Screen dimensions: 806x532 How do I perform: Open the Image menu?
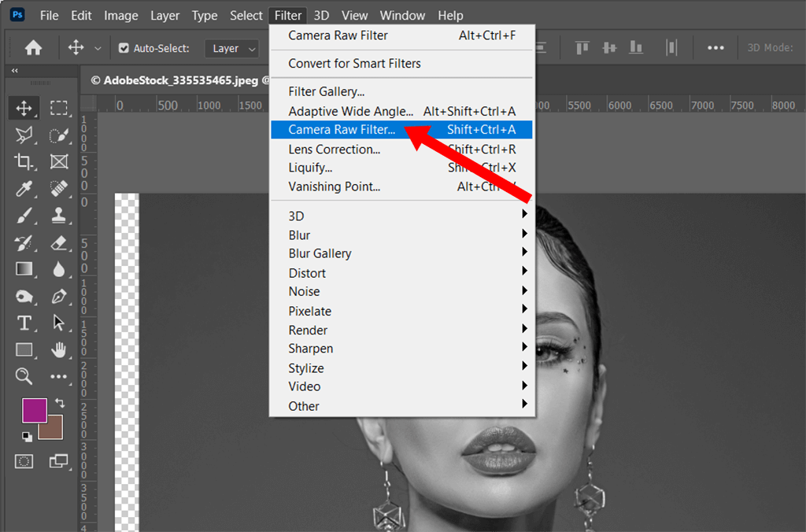[x=120, y=16]
